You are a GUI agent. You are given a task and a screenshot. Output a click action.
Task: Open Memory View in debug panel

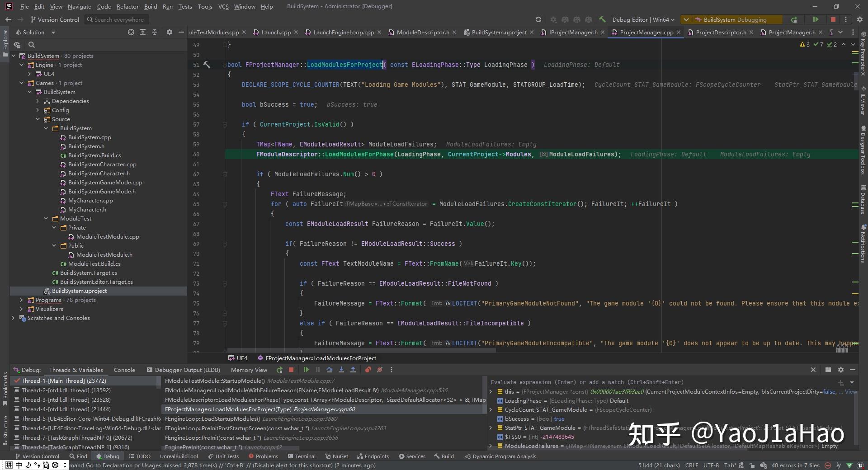(249, 370)
